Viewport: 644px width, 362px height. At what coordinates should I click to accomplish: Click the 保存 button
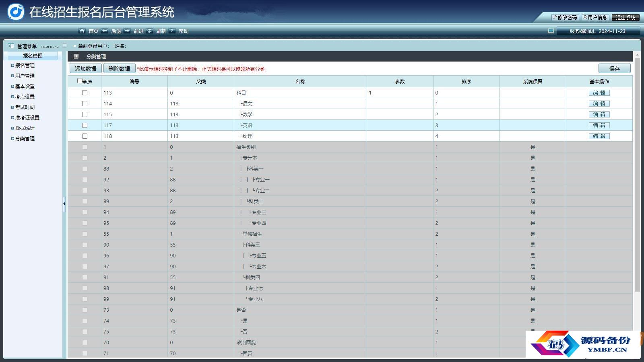click(614, 69)
